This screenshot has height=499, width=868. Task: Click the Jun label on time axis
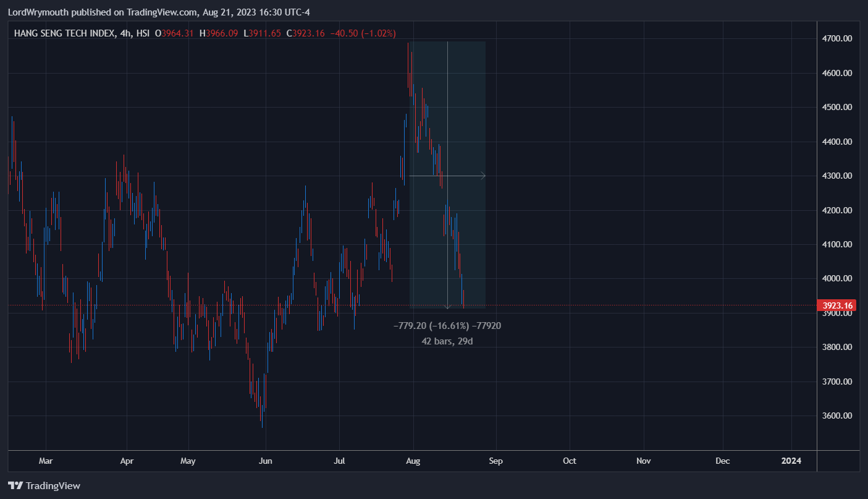[265, 461]
